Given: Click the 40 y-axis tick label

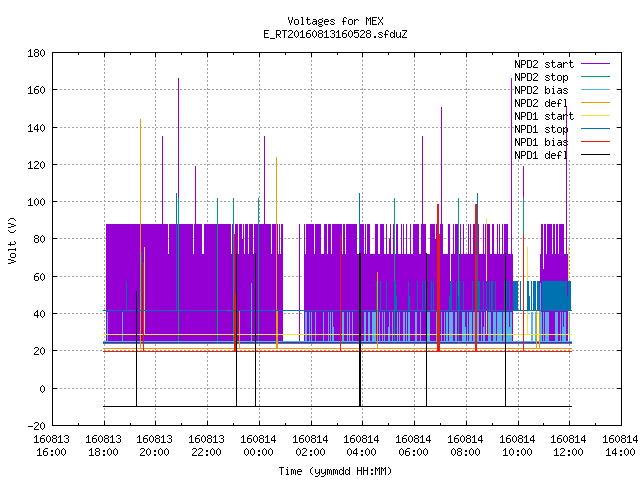Looking at the screenshot, I should click(x=39, y=314).
